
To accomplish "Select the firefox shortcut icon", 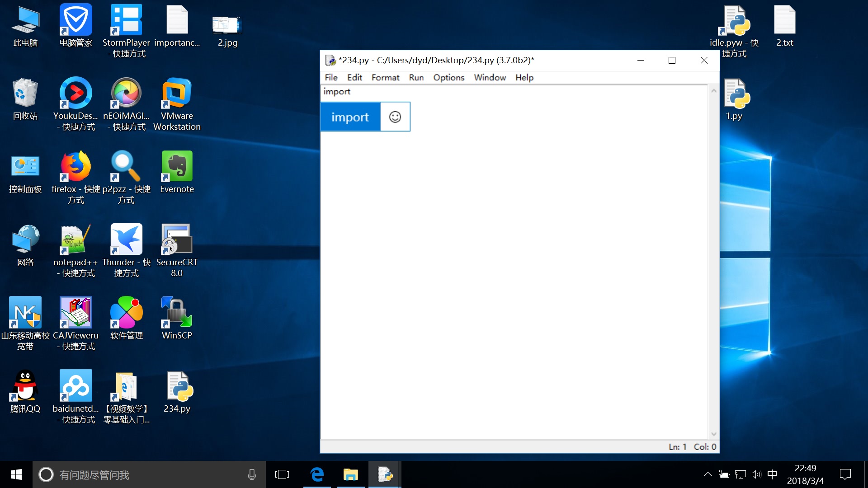I will point(75,177).
